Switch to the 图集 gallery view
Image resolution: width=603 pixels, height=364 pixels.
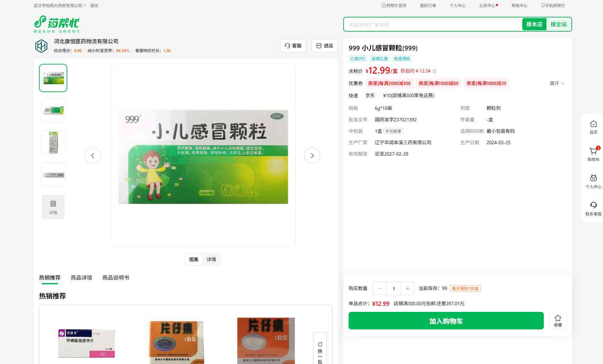pos(193,259)
